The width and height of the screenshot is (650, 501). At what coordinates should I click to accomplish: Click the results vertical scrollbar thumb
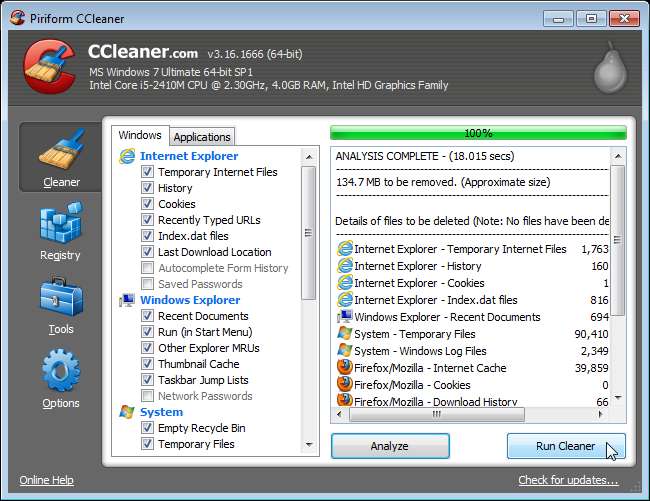coord(618,240)
